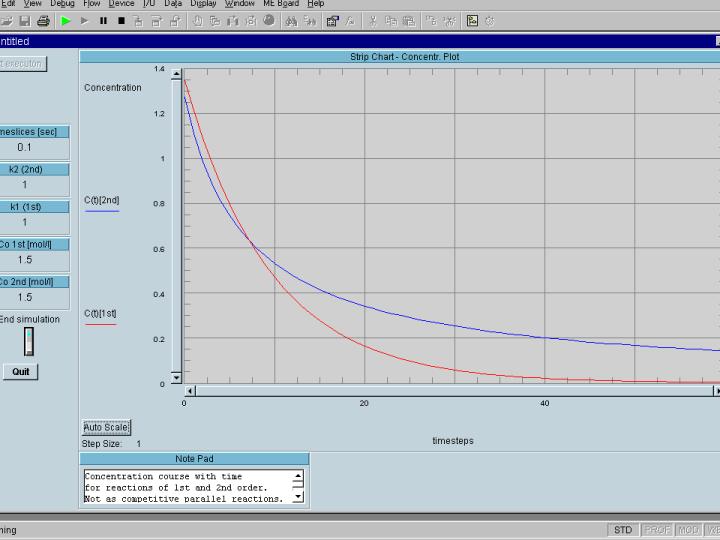
Task: Click the Quit button
Action: (x=21, y=371)
